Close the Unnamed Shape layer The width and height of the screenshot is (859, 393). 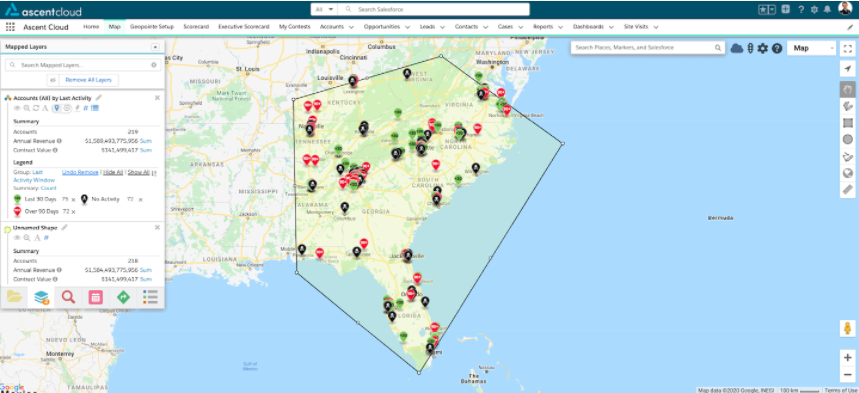pyautogui.click(x=157, y=227)
